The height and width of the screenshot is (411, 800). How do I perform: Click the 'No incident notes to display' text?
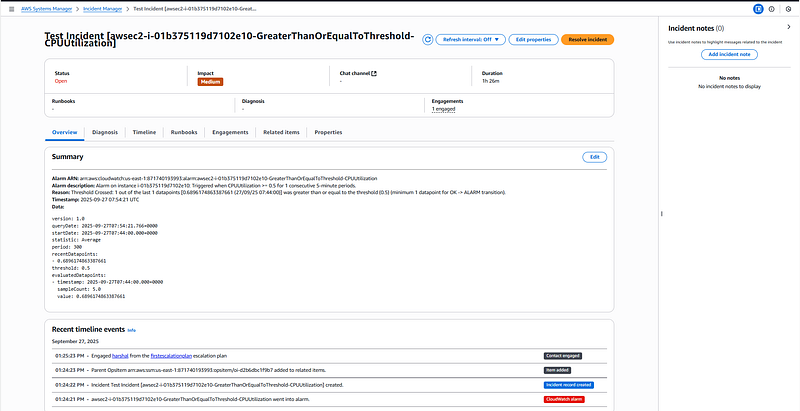click(x=729, y=87)
